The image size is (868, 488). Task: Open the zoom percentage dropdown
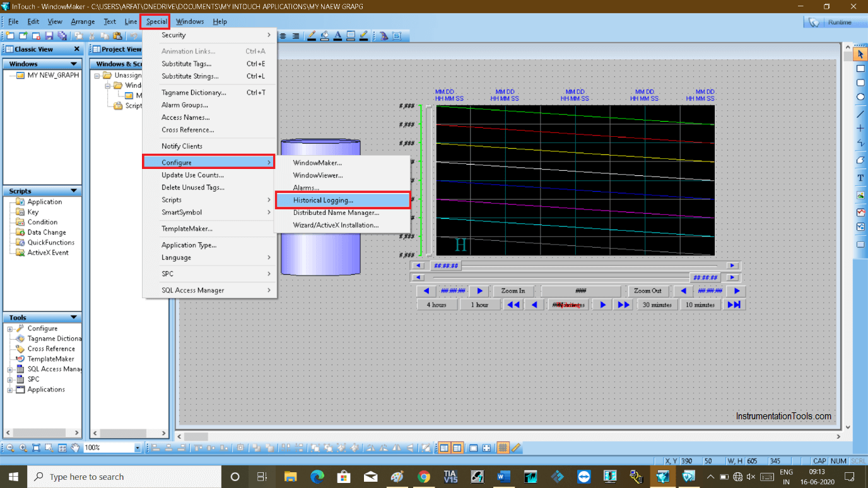138,448
